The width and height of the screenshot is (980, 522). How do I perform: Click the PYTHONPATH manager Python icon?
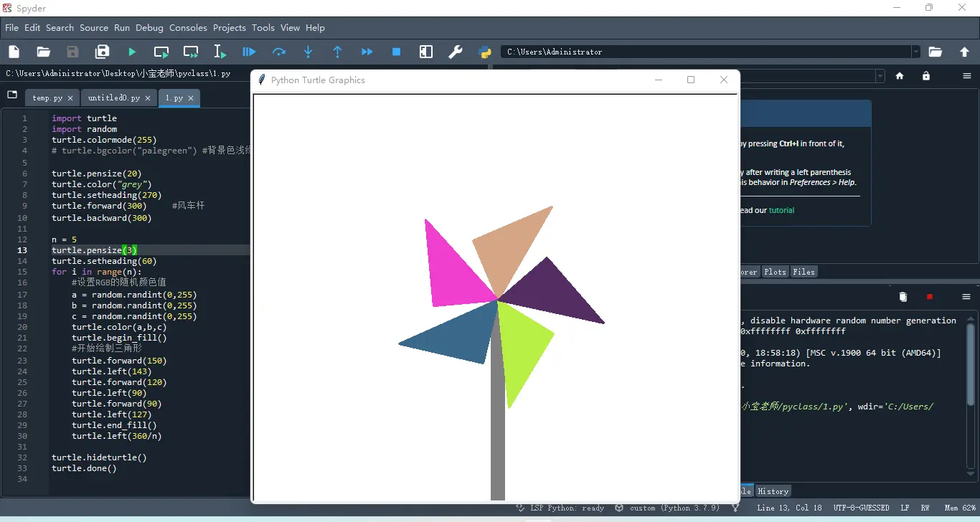[485, 52]
